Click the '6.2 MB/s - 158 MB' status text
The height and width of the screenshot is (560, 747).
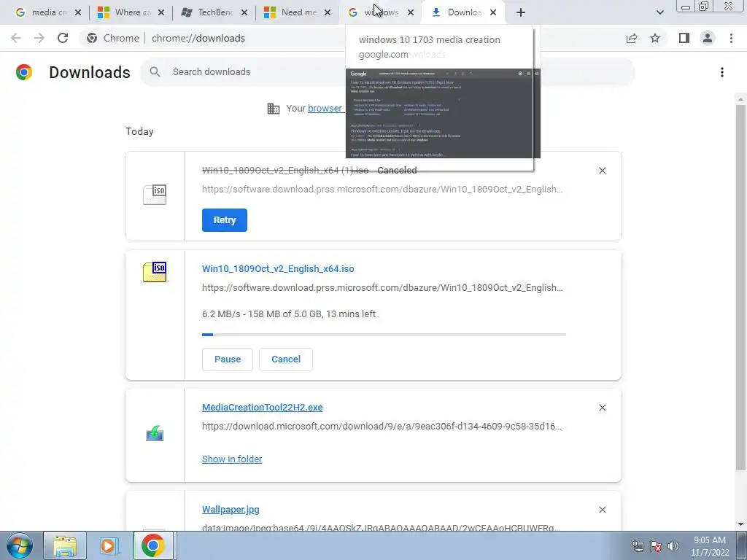coord(289,314)
